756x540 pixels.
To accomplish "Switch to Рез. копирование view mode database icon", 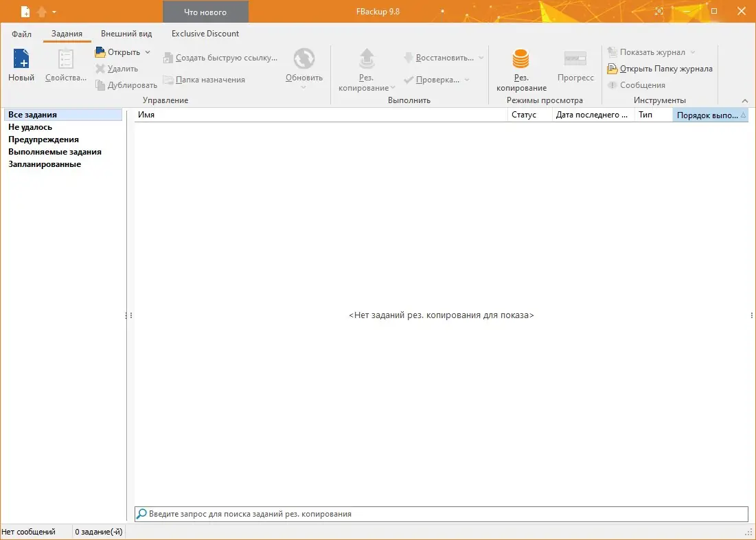I will click(520, 59).
